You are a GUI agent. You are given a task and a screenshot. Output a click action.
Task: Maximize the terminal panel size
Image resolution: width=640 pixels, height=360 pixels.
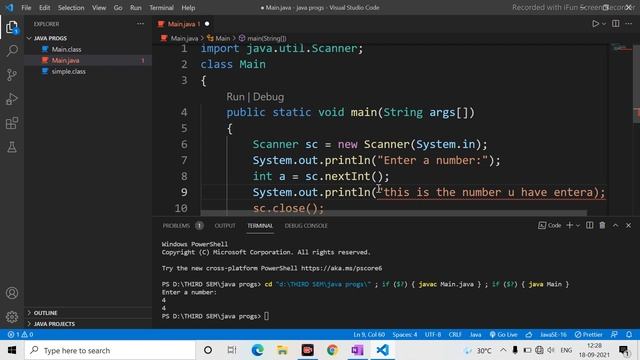tap(616, 225)
